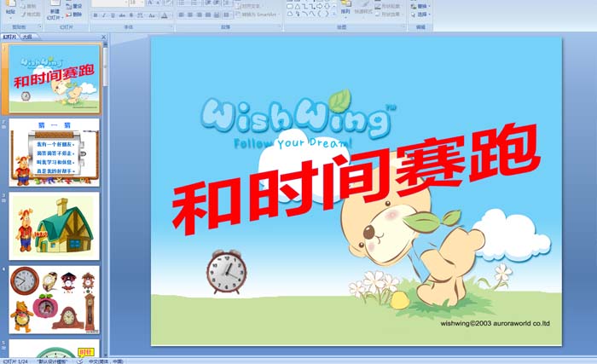Viewport: 597px width, 364px height.
Task: Toggle bold formatting
Action: point(96,15)
